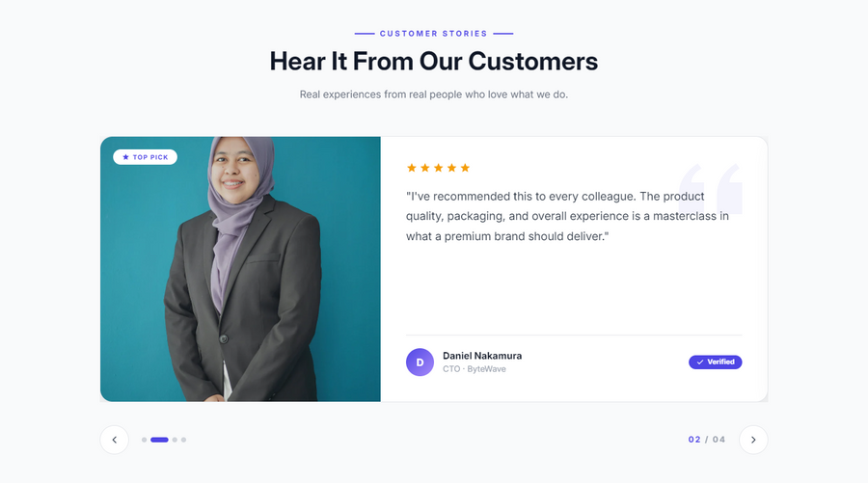Click the CTO · ByteWave subtitle
This screenshot has height=483, width=868.
point(475,369)
